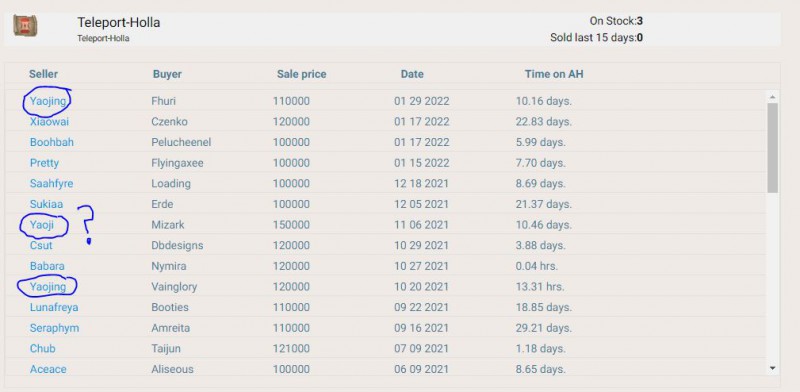Sort by Seller column header
This screenshot has width=800, height=392.
(43, 74)
